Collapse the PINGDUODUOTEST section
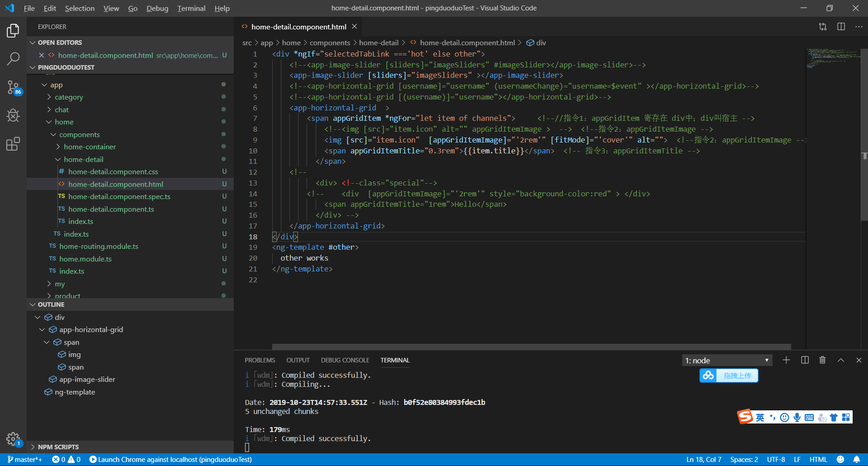Image resolution: width=868 pixels, height=466 pixels. (x=130, y=67)
